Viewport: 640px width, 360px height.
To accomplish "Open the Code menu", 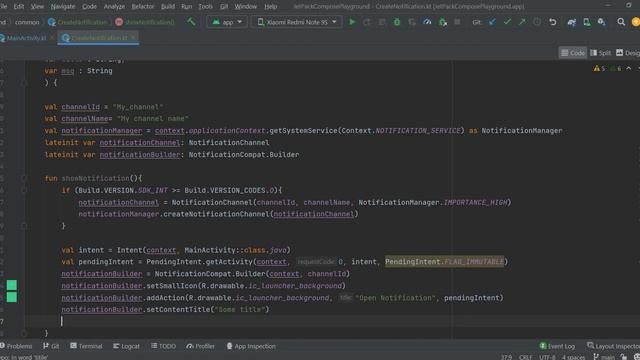I will coord(89,7).
